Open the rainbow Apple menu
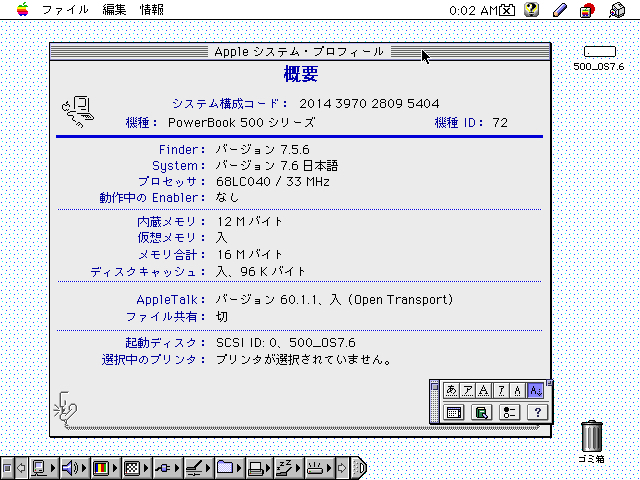The height and width of the screenshot is (480, 640). [x=22, y=9]
